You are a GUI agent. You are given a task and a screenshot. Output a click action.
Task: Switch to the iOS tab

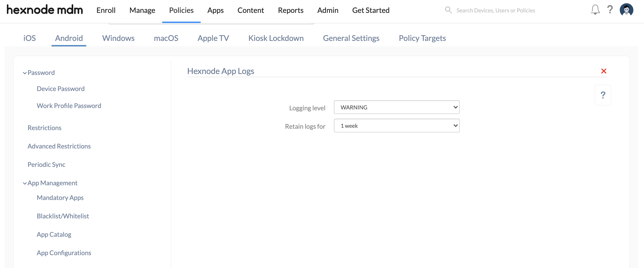29,38
